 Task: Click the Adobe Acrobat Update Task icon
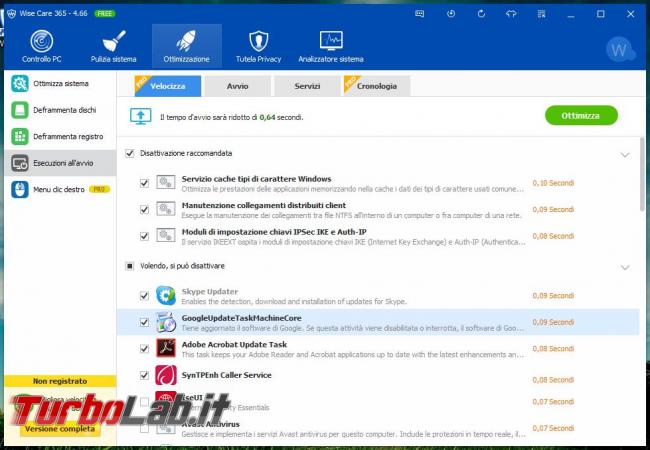pos(166,348)
